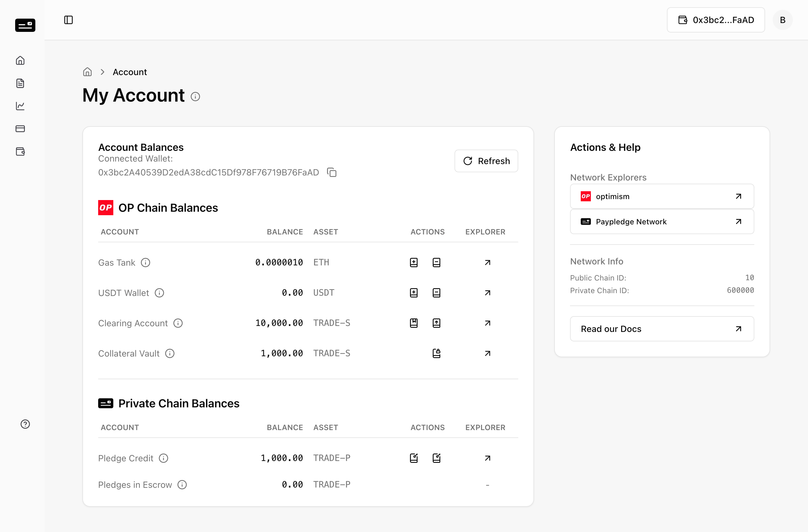Open Gas Tank in explorer

(x=488, y=263)
